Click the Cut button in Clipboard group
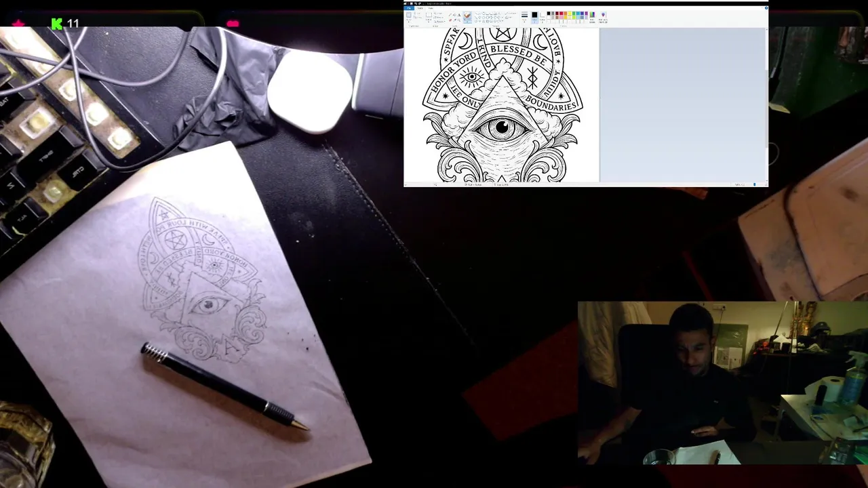The image size is (868, 488). click(x=417, y=14)
